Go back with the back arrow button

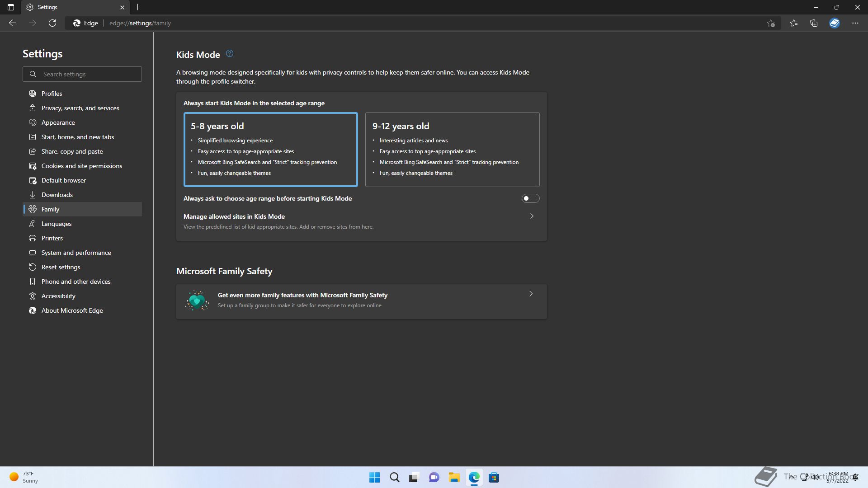coord(13,23)
